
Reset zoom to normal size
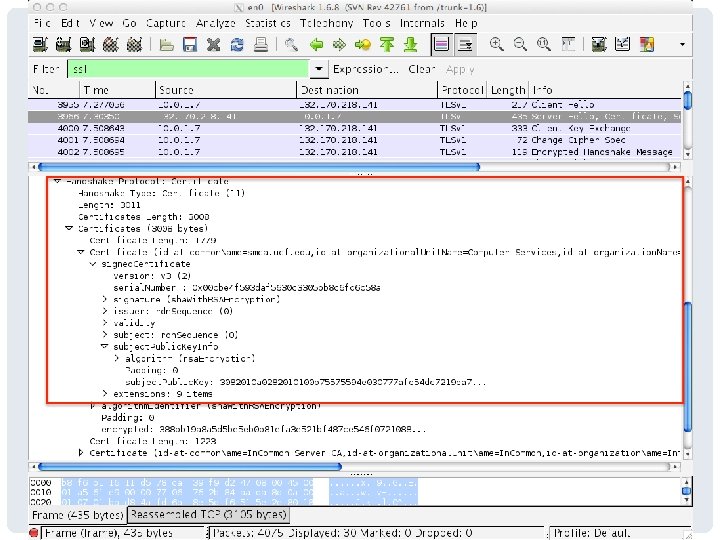[544, 45]
